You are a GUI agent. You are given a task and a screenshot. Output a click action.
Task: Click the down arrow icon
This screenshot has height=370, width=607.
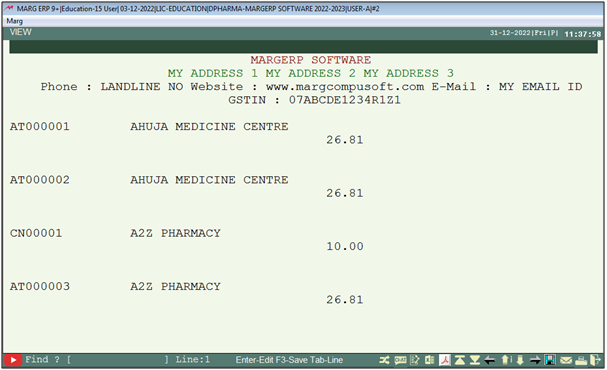tap(520, 360)
